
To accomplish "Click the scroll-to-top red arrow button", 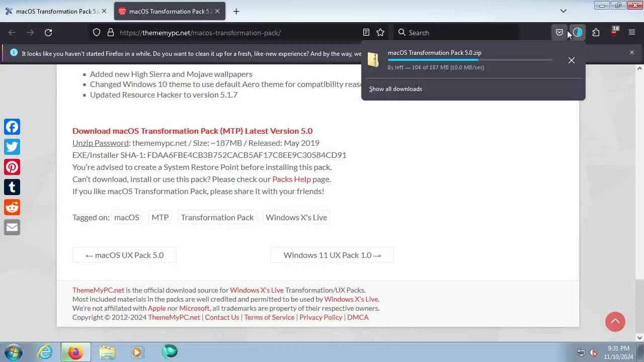I will [615, 322].
